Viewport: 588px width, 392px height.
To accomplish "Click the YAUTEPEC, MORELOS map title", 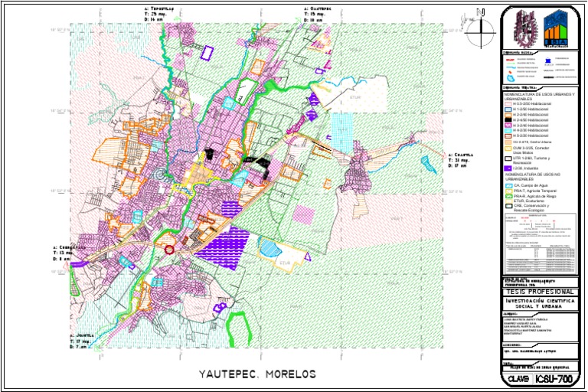I will click(x=257, y=374).
